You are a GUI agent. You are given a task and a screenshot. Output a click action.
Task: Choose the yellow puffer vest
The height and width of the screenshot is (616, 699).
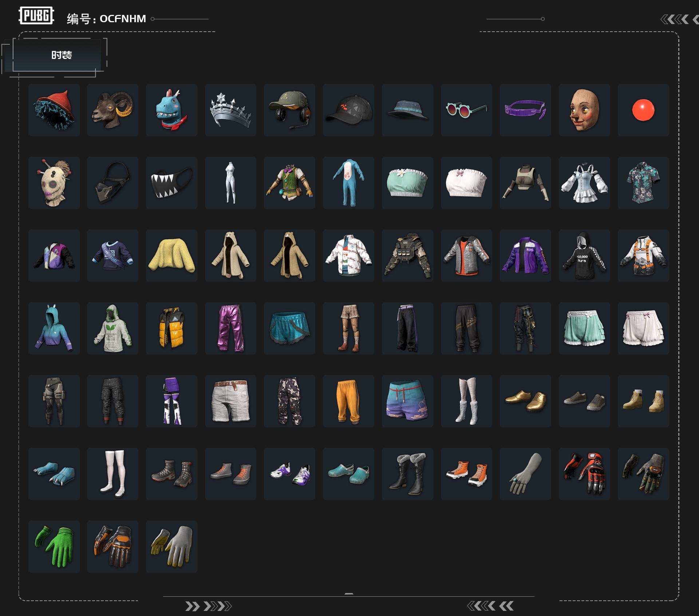[x=171, y=328]
